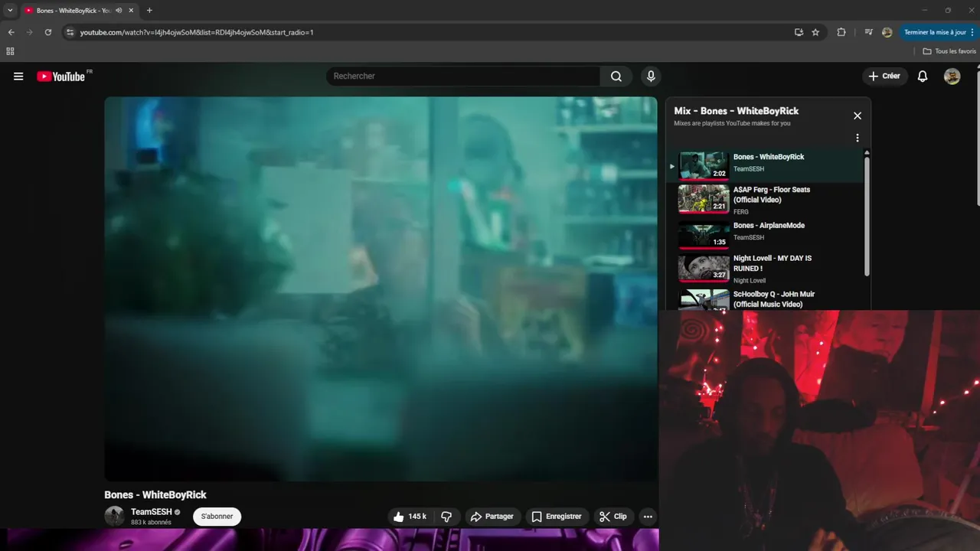Mute the tab via the speaker icon

(119, 11)
